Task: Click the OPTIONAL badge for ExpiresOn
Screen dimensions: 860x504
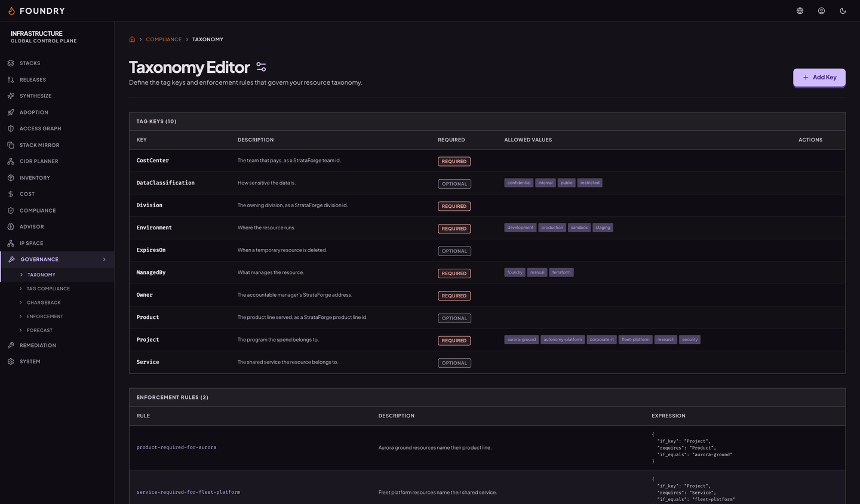Action: (454, 251)
